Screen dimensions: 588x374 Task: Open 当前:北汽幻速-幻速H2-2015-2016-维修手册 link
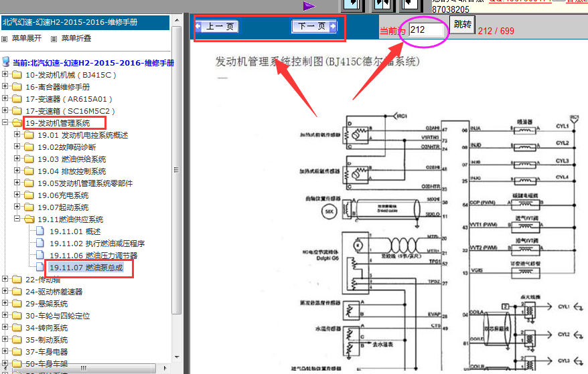point(93,63)
